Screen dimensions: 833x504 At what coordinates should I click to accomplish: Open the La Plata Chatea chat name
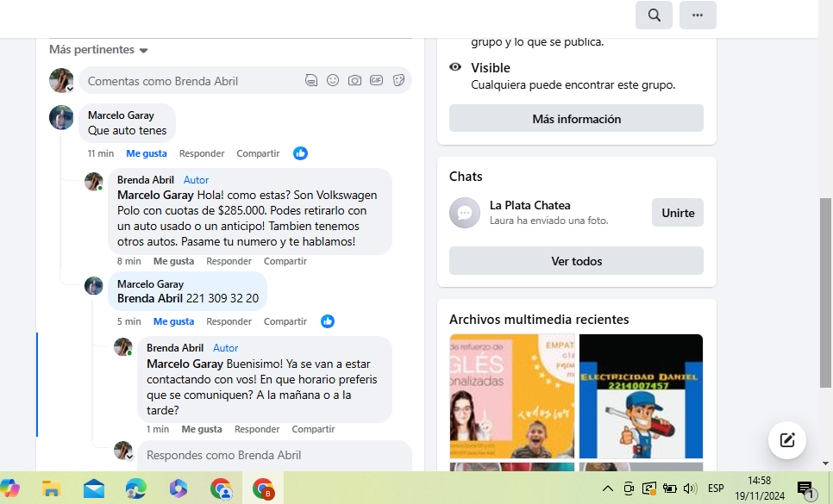530,205
